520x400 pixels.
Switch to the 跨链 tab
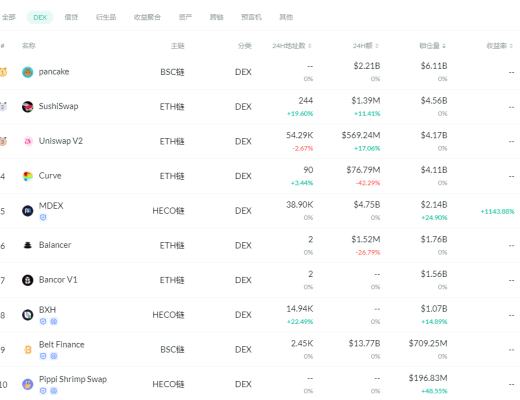coord(216,17)
